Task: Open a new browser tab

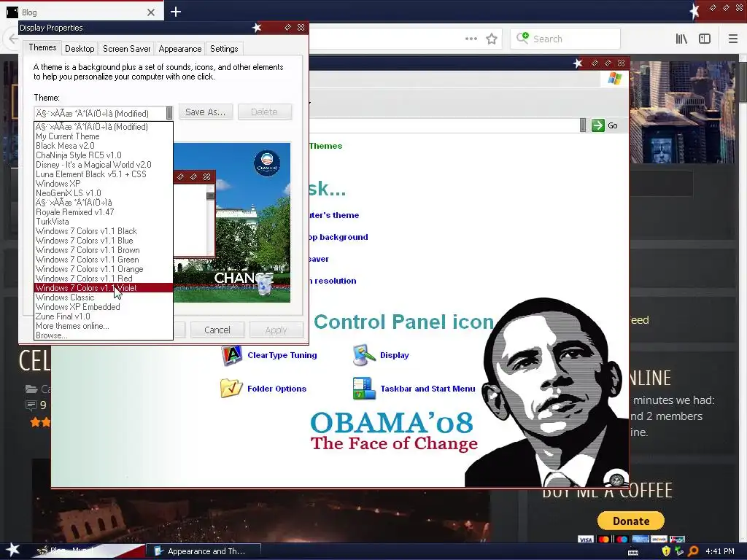Action: tap(176, 12)
